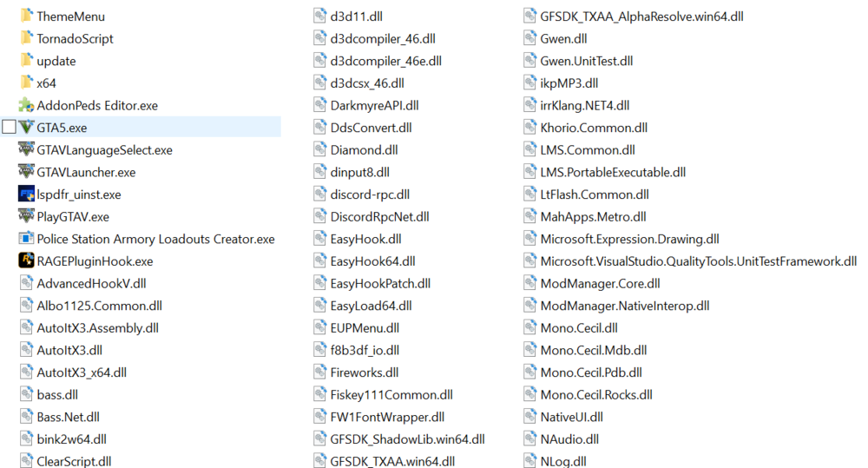
Task: Click the GTA5.exe V logo icon
Action: pos(26,127)
